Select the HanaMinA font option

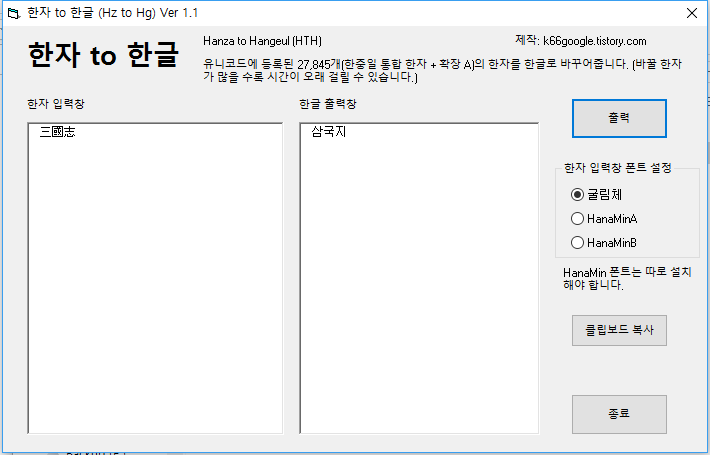(604, 219)
